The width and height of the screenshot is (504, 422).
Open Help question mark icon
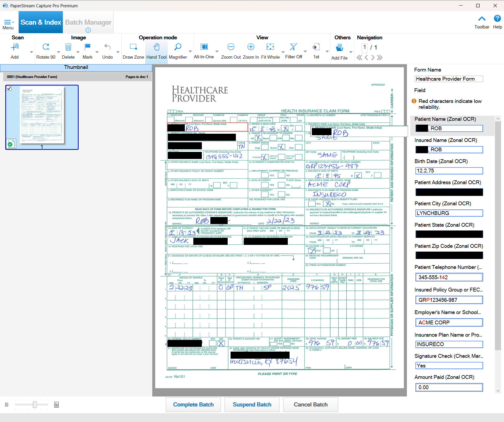(497, 18)
